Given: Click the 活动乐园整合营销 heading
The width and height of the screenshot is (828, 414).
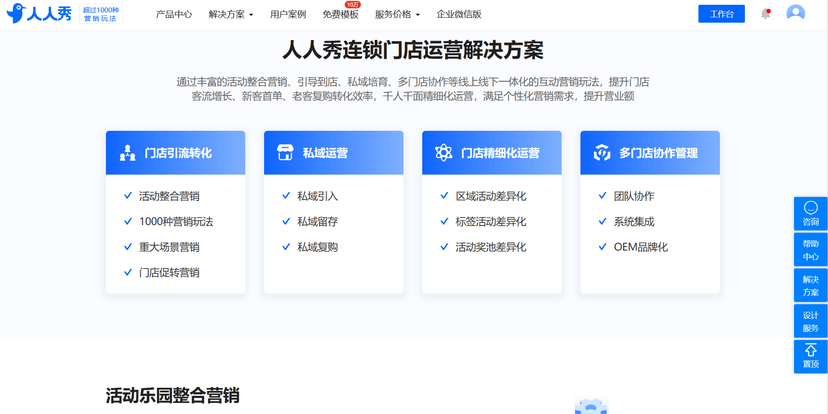Looking at the screenshot, I should pyautogui.click(x=173, y=395).
